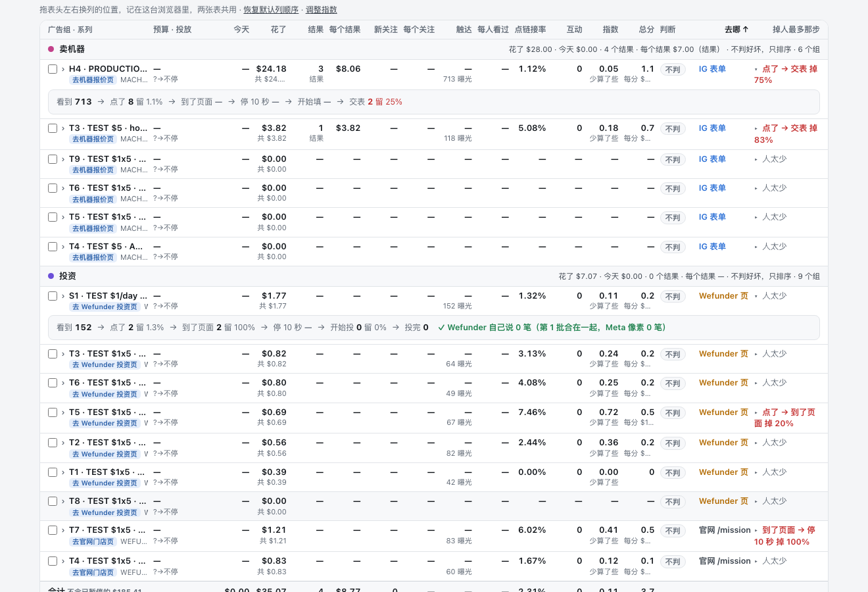Check the box for T2 · TEST $1x5
Image resolution: width=868 pixels, height=592 pixels.
coord(53,443)
